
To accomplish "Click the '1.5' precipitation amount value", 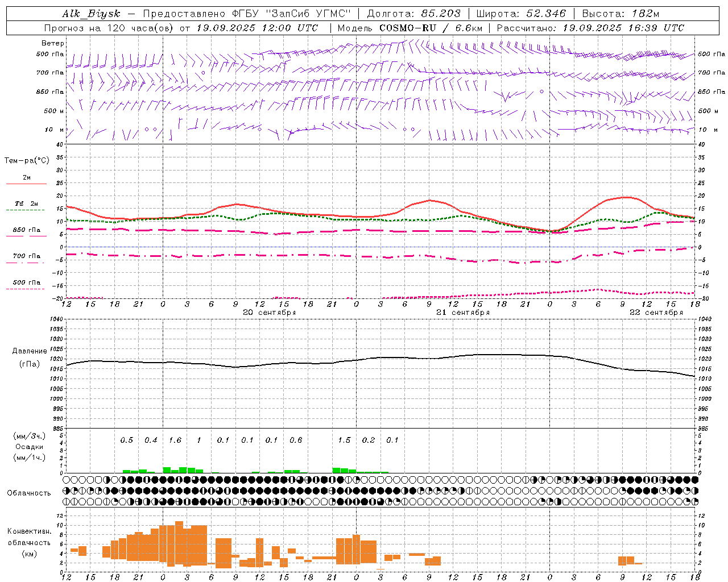I will [344, 440].
